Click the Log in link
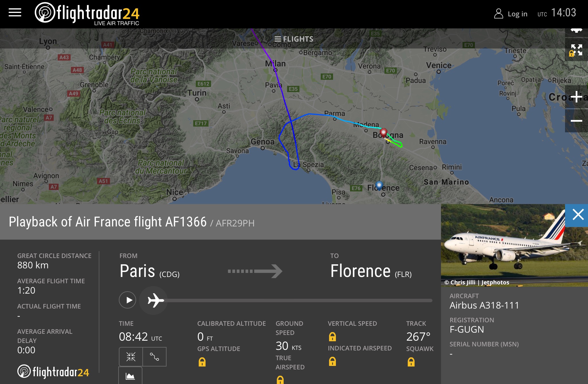The height and width of the screenshot is (384, 588). point(511,14)
